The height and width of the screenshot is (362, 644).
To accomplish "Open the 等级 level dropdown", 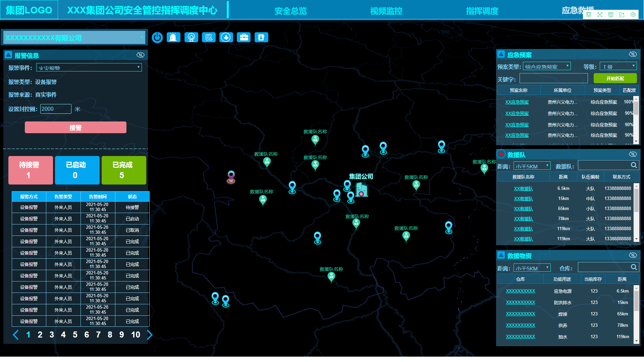I will (x=618, y=66).
